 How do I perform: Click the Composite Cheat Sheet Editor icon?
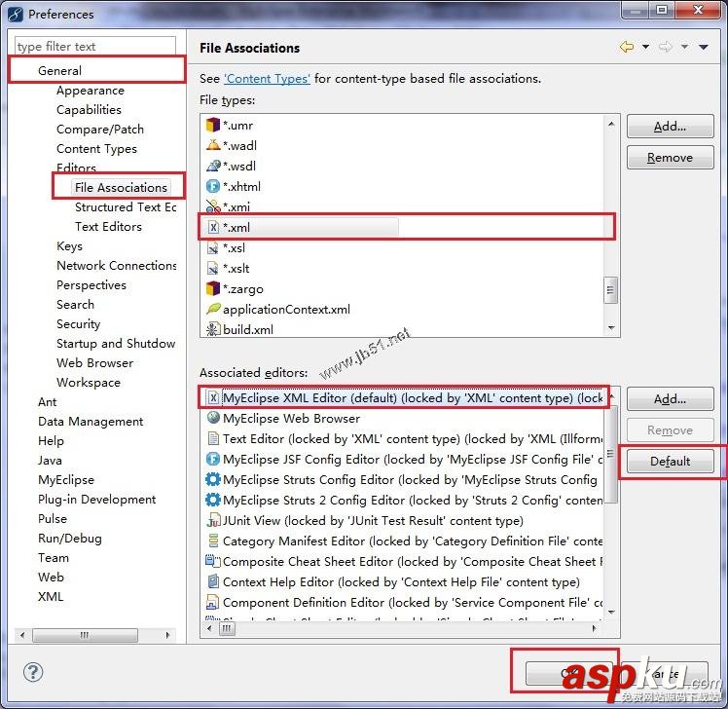(x=212, y=561)
